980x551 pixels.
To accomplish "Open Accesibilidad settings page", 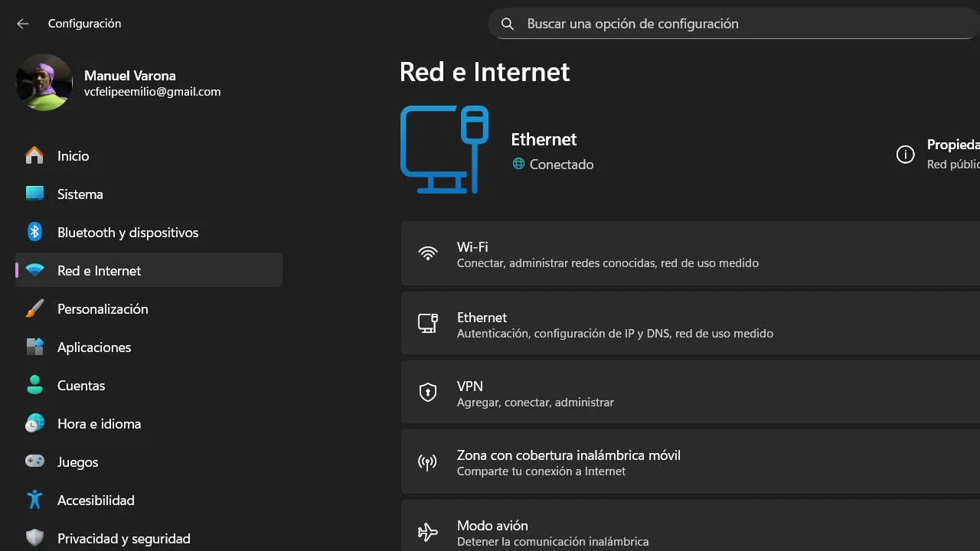I will point(96,500).
